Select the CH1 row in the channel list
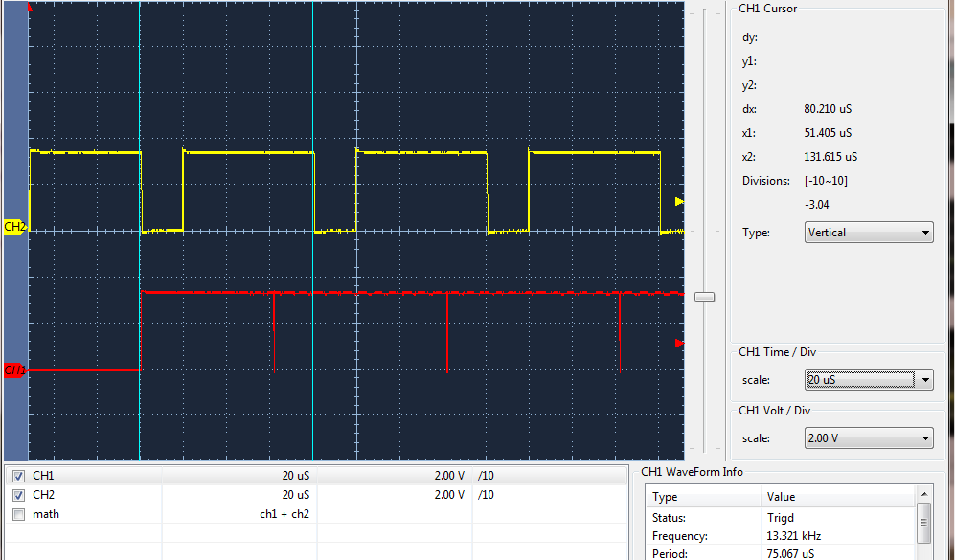The height and width of the screenshot is (560, 955). click(x=316, y=476)
